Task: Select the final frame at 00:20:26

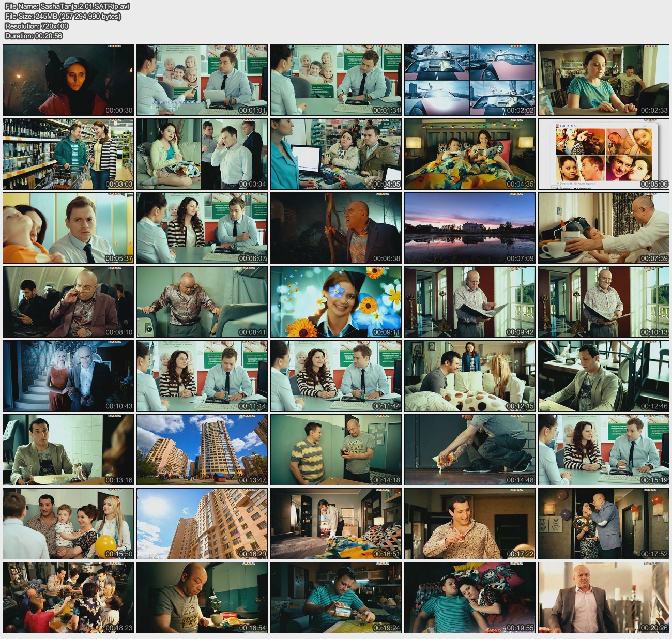Action: (603, 598)
